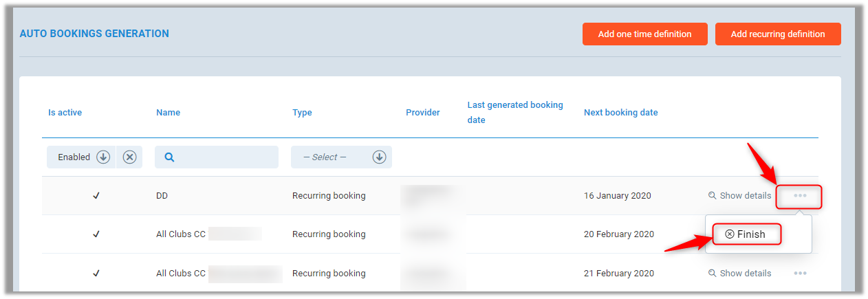Viewport: 868px width, 299px height.
Task: Open the Type Select dropdown
Action: pyautogui.click(x=341, y=157)
